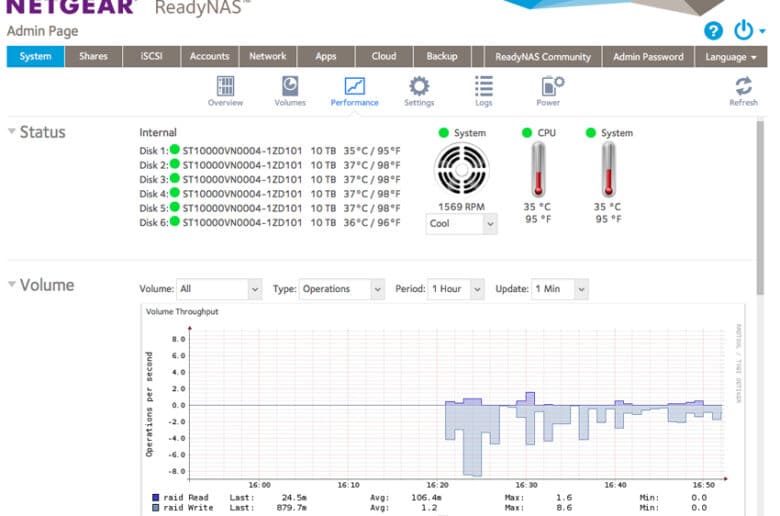780x516 pixels.
Task: Click Disk 2 model ST10000VN0004-1ZD101
Action: pyautogui.click(x=242, y=165)
